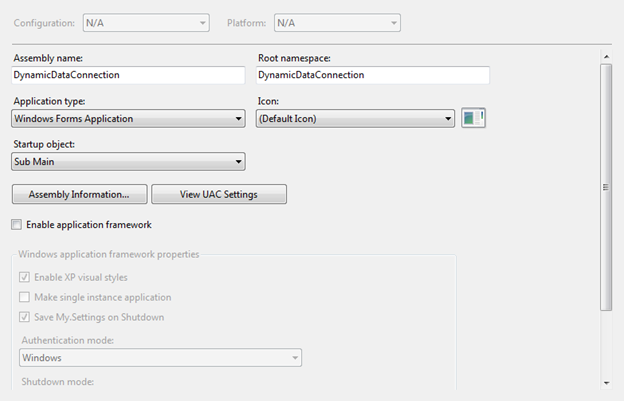
Task: Click the scroll down arrow
Action: tap(606, 383)
